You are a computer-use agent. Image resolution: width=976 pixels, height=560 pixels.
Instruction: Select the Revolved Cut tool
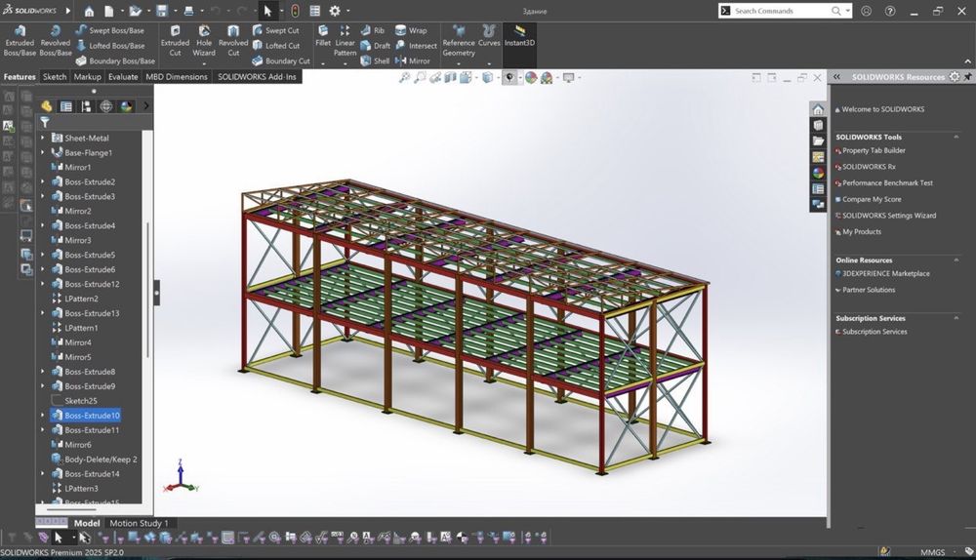[x=233, y=41]
